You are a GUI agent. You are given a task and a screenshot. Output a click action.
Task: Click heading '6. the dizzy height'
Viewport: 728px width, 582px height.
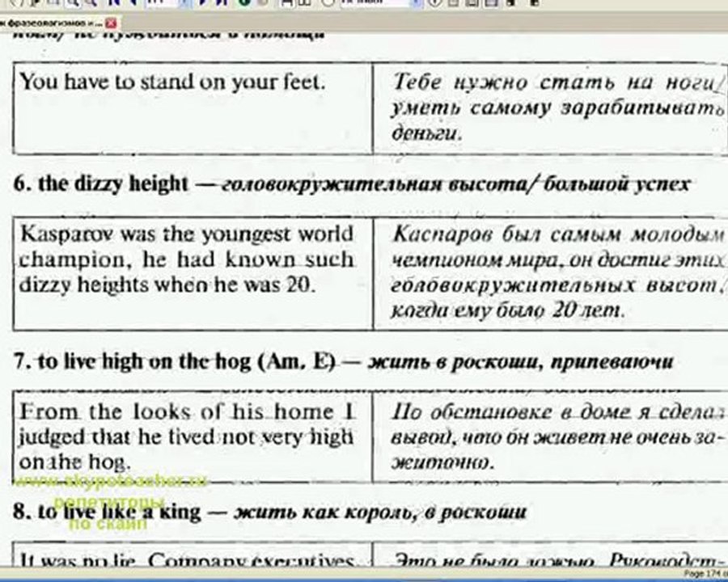(101, 183)
